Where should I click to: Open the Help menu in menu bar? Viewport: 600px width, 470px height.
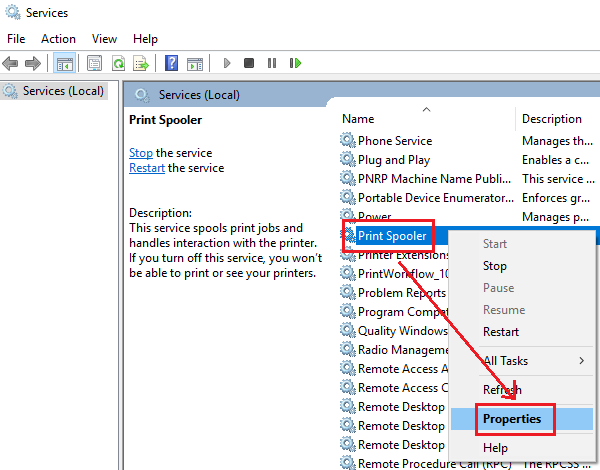(145, 39)
